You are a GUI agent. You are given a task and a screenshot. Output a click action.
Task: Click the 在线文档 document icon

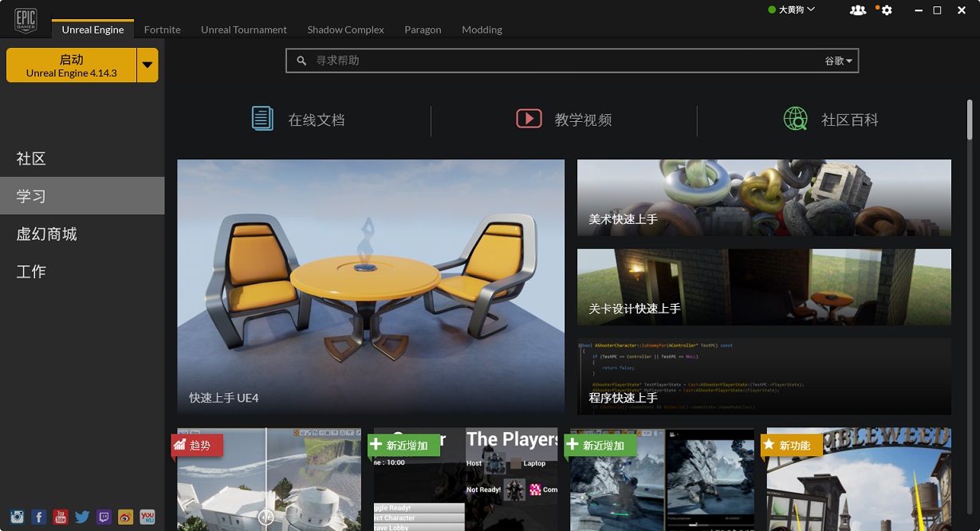click(x=262, y=118)
